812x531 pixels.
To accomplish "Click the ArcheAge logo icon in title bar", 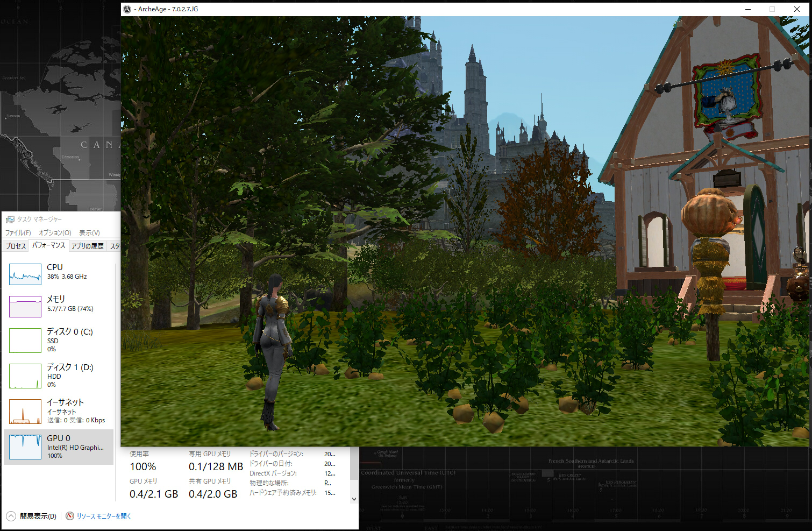I will pyautogui.click(x=127, y=9).
